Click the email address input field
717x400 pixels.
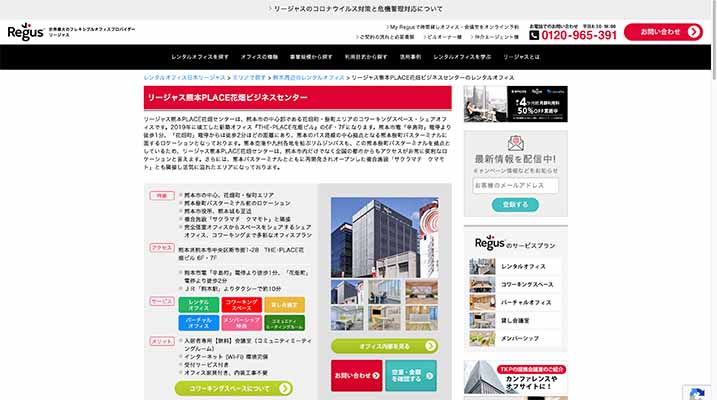click(516, 185)
